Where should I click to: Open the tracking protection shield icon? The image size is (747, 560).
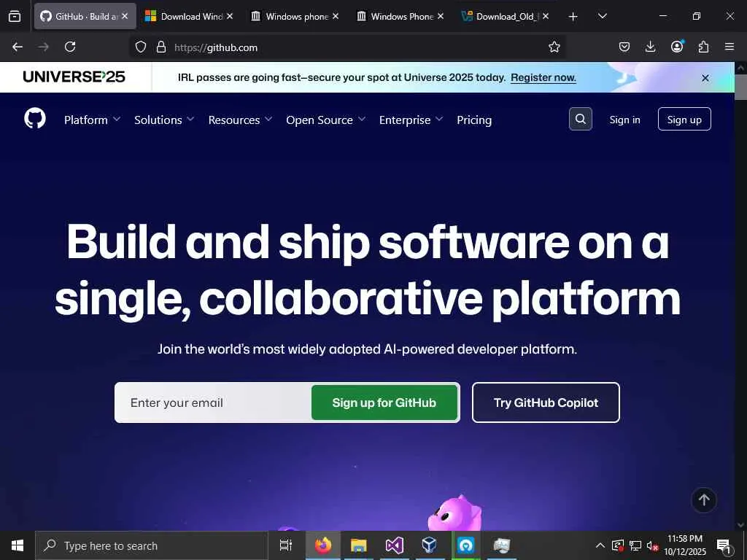pos(141,47)
